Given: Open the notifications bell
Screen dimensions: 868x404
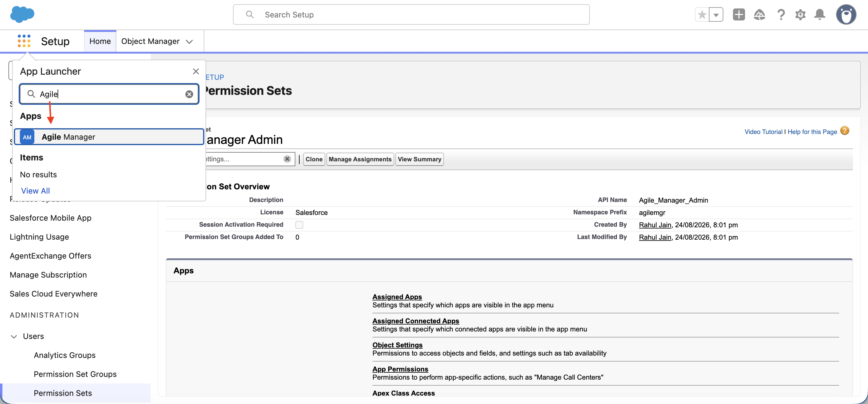Looking at the screenshot, I should [819, 14].
